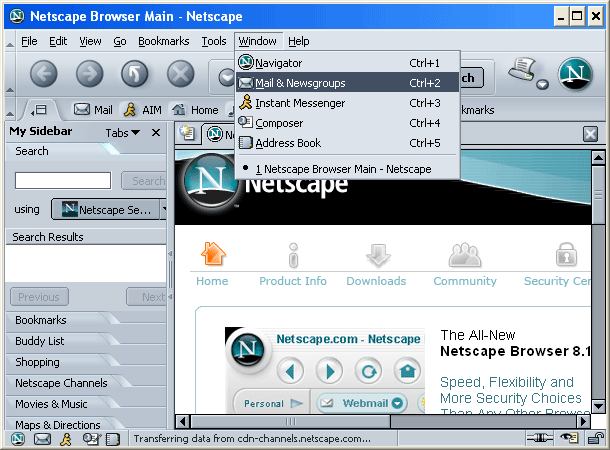This screenshot has height=450, width=610.
Task: Open the Downloads link
Action: pos(376,281)
